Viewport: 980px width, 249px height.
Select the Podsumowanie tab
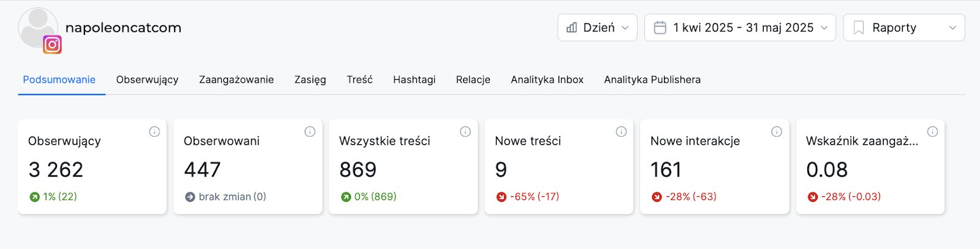(59, 80)
